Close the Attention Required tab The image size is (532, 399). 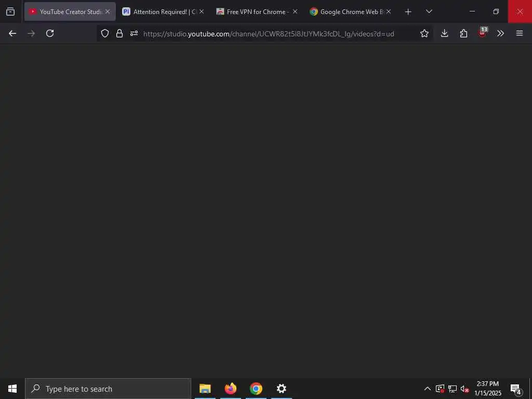(x=202, y=11)
